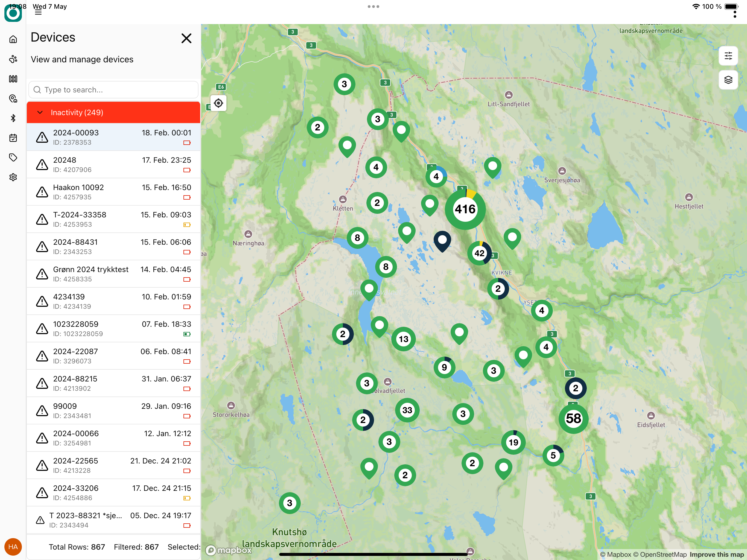This screenshot has width=747, height=560.
Task: Open the 13 cluster on map
Action: click(x=404, y=339)
